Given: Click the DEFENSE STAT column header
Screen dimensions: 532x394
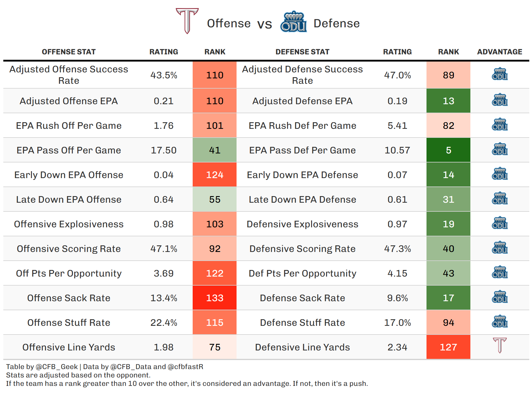Looking at the screenshot, I should coord(302,52).
